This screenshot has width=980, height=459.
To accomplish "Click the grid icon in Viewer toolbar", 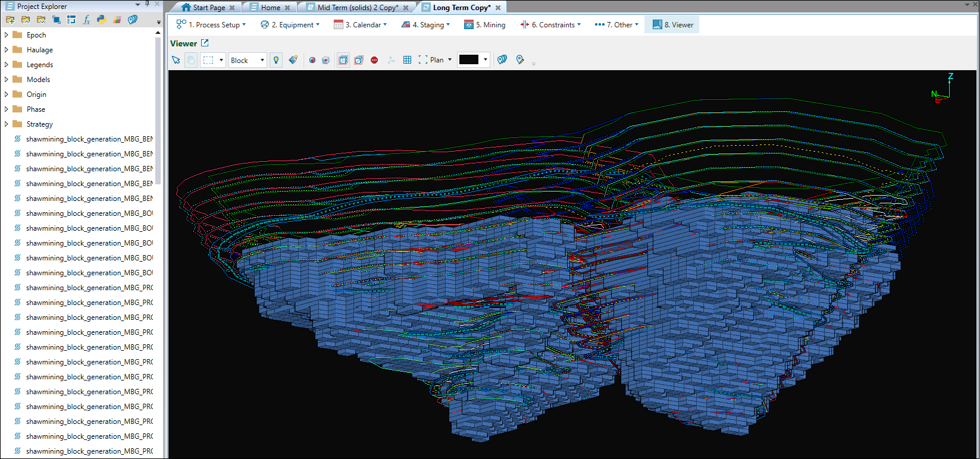I will 407,60.
